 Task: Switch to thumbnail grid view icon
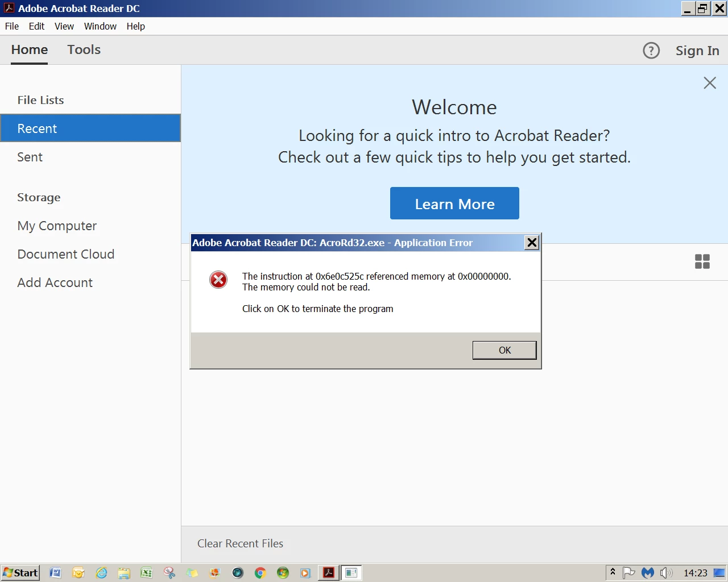702,261
